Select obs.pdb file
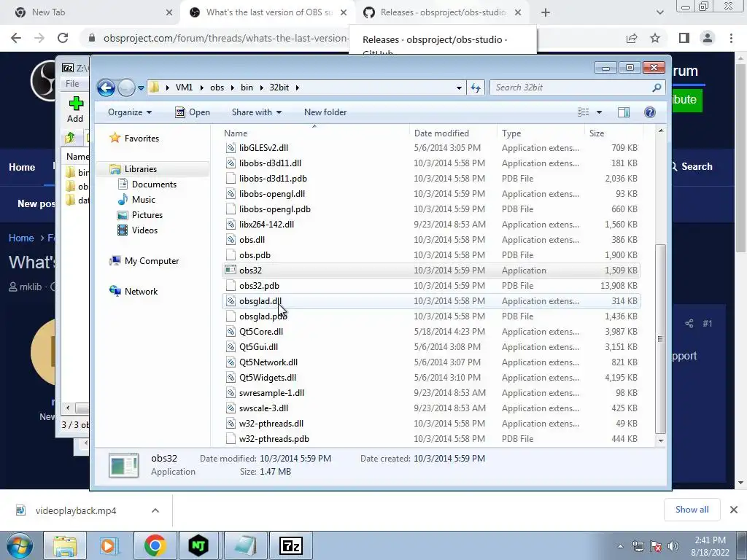 (x=255, y=255)
